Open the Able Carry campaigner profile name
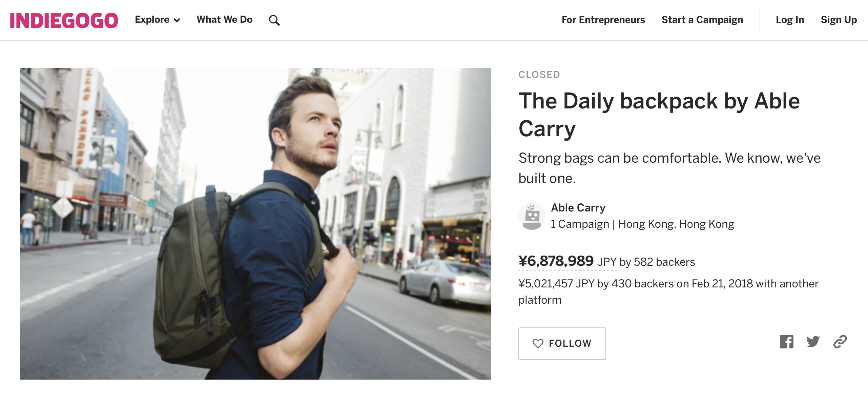Viewport: 868px width, 404px height. pyautogui.click(x=578, y=207)
